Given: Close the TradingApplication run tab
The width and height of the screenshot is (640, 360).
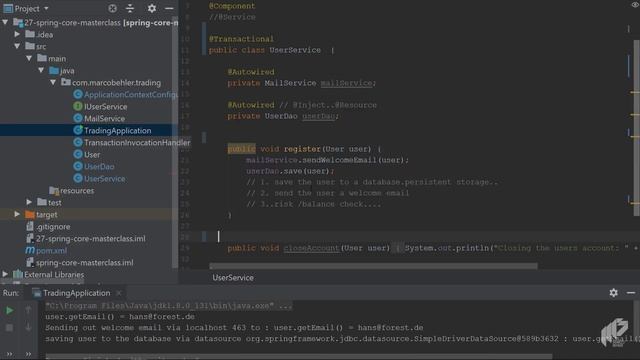Looking at the screenshot, I should click(x=119, y=293).
